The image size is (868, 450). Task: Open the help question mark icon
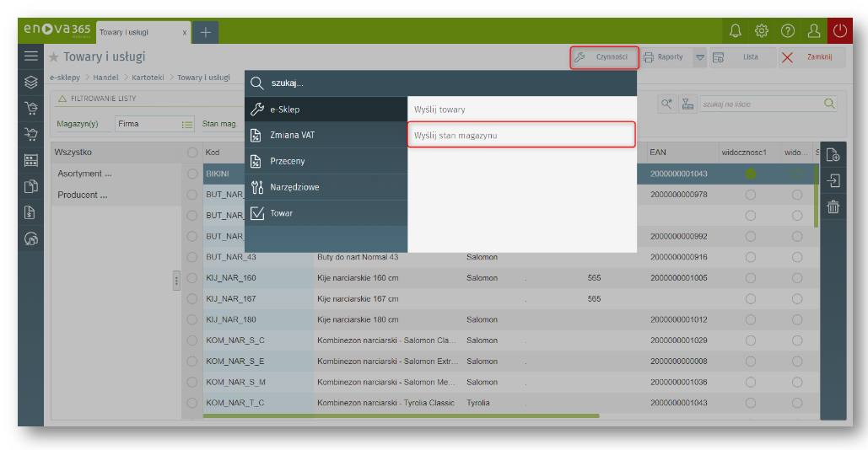pyautogui.click(x=787, y=31)
